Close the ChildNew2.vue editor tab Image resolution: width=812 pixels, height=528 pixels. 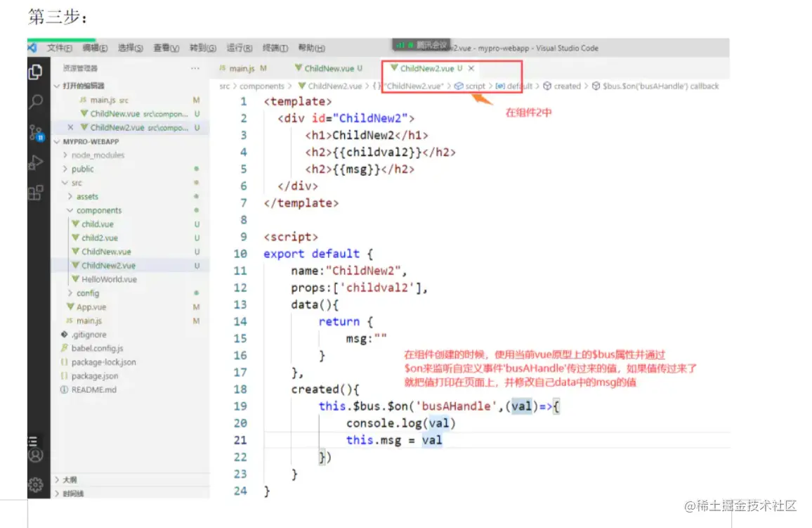(x=471, y=68)
